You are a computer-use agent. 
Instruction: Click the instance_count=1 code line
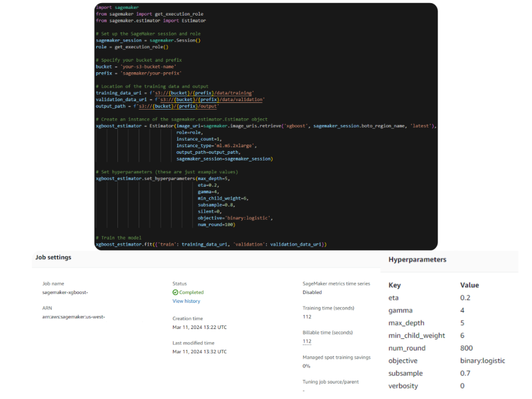[199, 139]
